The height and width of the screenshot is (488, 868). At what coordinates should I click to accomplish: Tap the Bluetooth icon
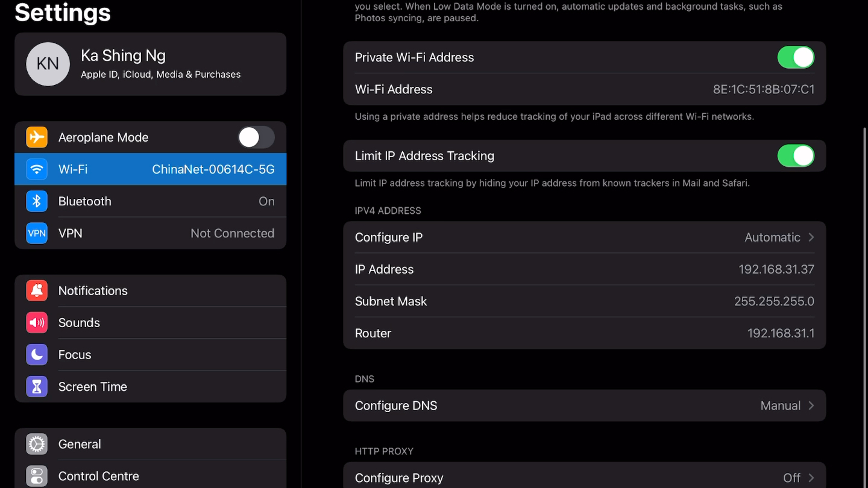pos(37,201)
